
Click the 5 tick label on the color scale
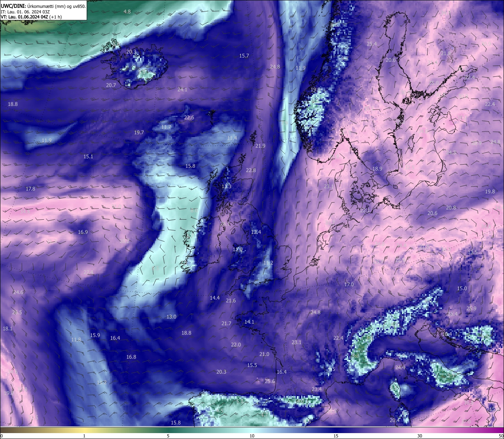pyautogui.click(x=168, y=436)
